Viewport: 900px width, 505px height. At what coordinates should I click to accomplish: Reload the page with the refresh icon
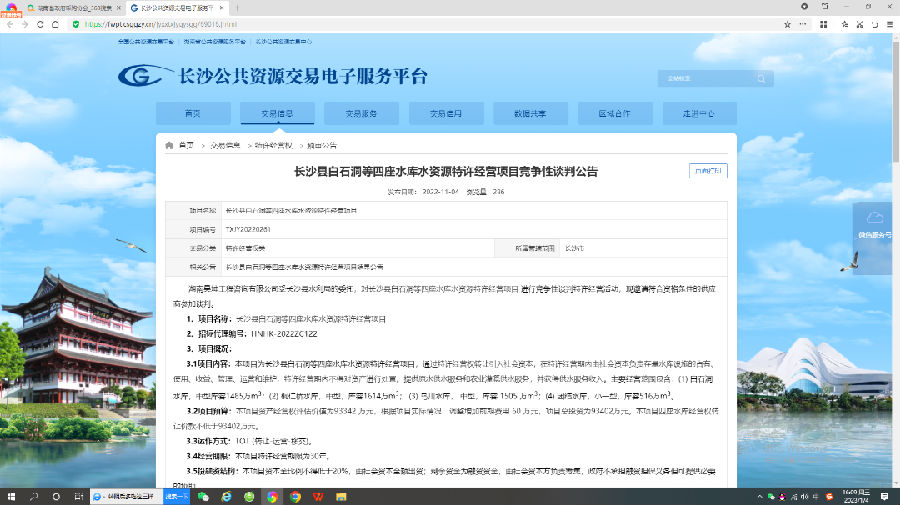tap(41, 23)
